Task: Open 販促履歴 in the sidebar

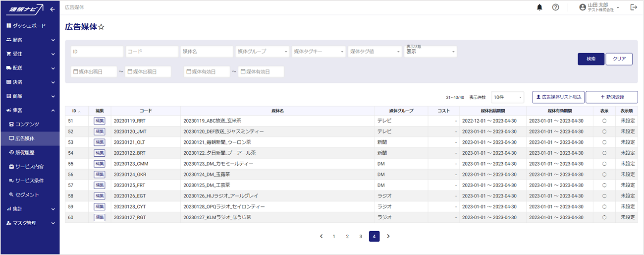Action: 29,152
